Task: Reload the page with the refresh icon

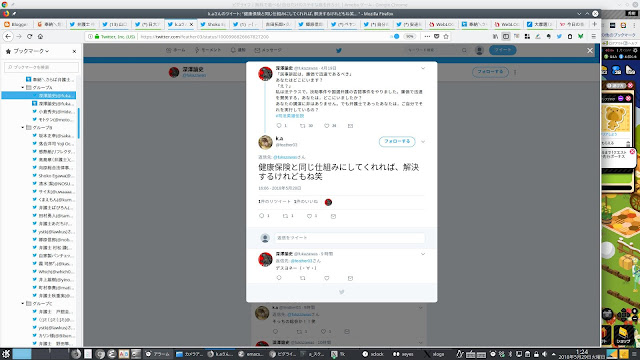Action: click(x=29, y=36)
